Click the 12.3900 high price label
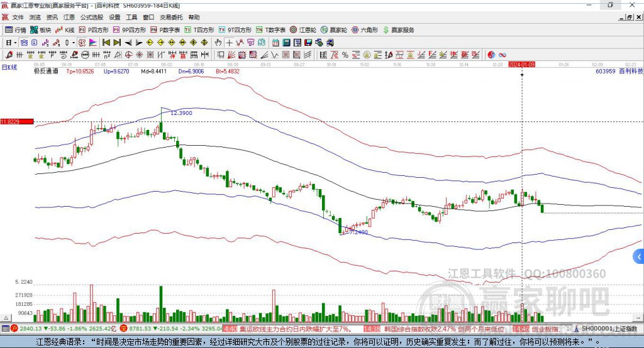The image size is (644, 348). (181, 113)
